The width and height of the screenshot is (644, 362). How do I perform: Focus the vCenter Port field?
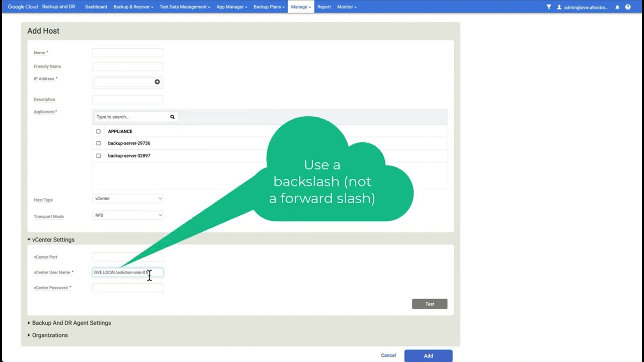coord(128,257)
